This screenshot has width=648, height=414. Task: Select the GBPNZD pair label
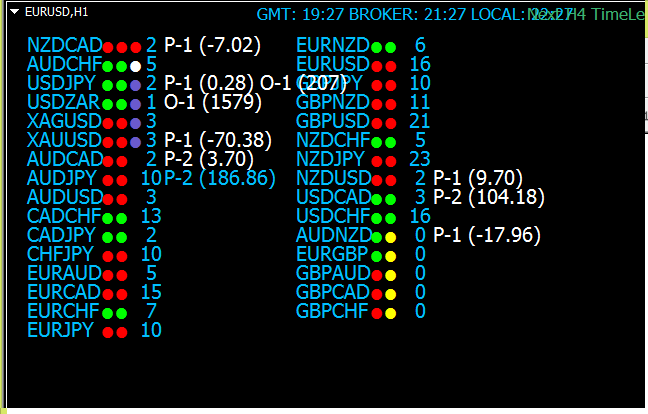tap(333, 102)
